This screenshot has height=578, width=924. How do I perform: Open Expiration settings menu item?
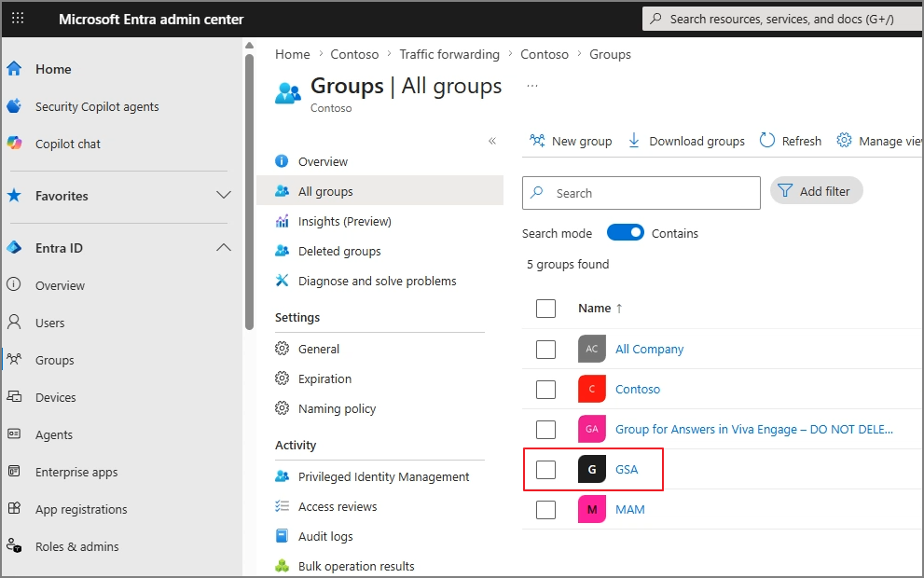324,378
